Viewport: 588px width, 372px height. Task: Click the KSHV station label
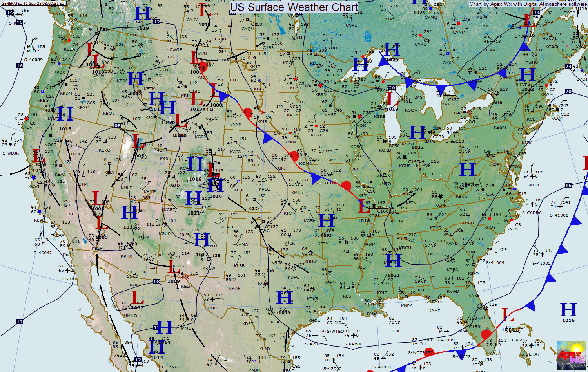(330, 282)
